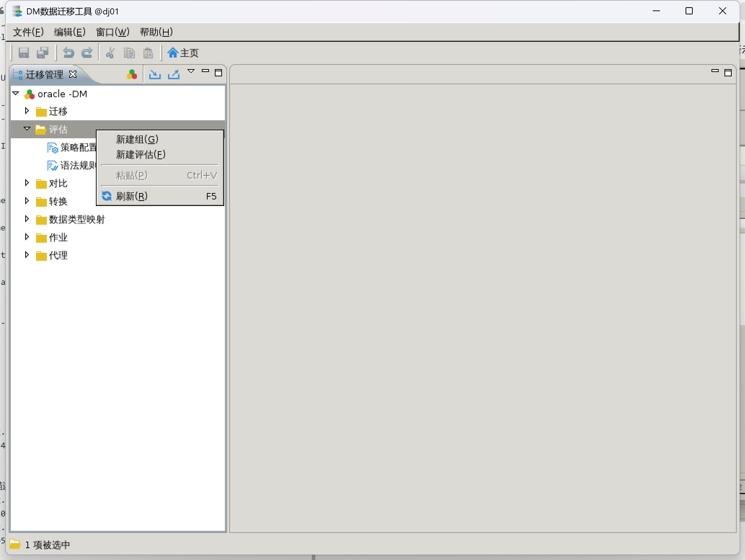The width and height of the screenshot is (745, 560).
Task: Open the 窗口(W) menu
Action: (112, 32)
